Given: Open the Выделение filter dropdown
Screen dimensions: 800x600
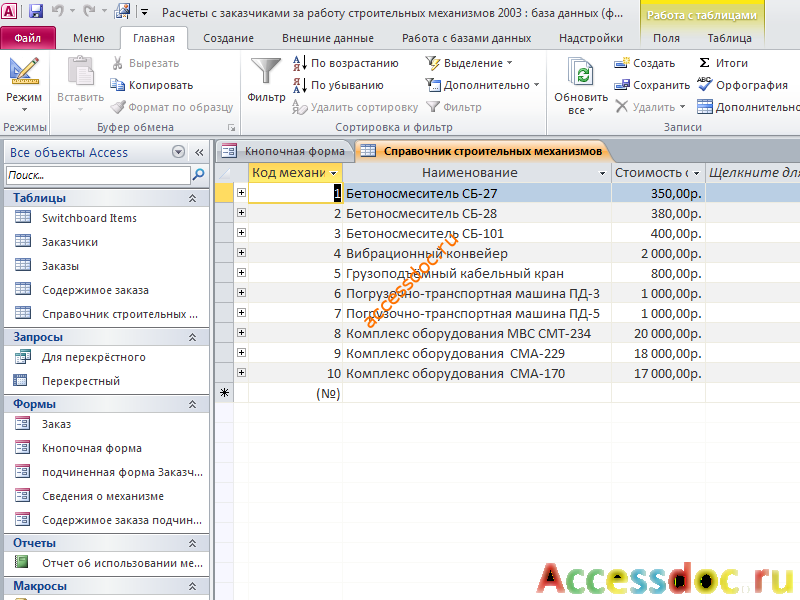Looking at the screenshot, I should pyautogui.click(x=469, y=63).
